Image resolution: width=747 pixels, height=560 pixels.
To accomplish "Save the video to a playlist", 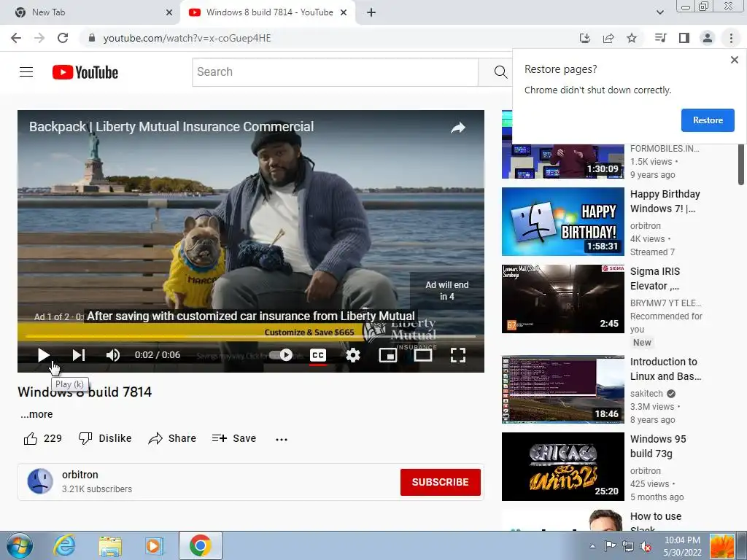I will click(x=234, y=438).
